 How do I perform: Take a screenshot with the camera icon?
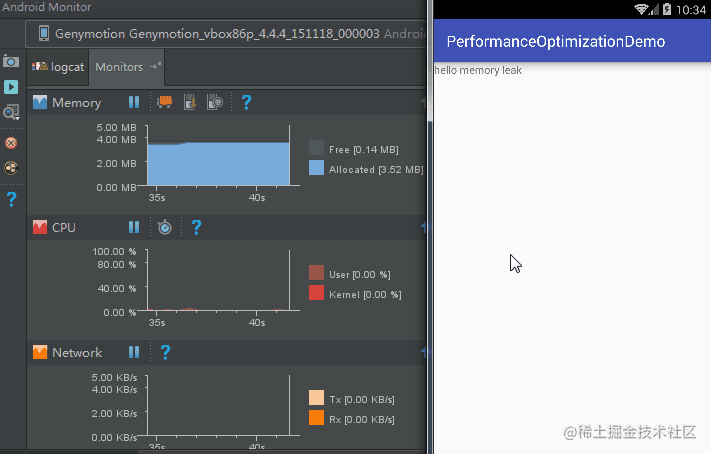pos(11,61)
